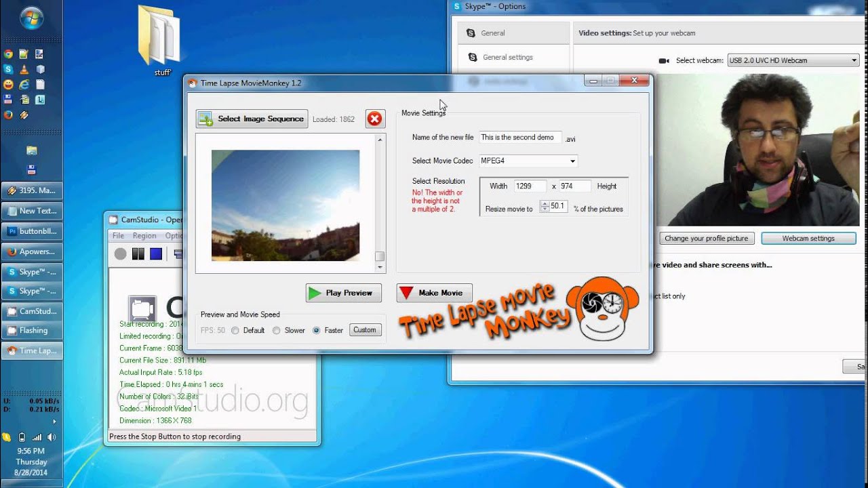Viewport: 868px width, 488px height.
Task: Click Webcam settings button in Skype
Action: pyautogui.click(x=808, y=239)
